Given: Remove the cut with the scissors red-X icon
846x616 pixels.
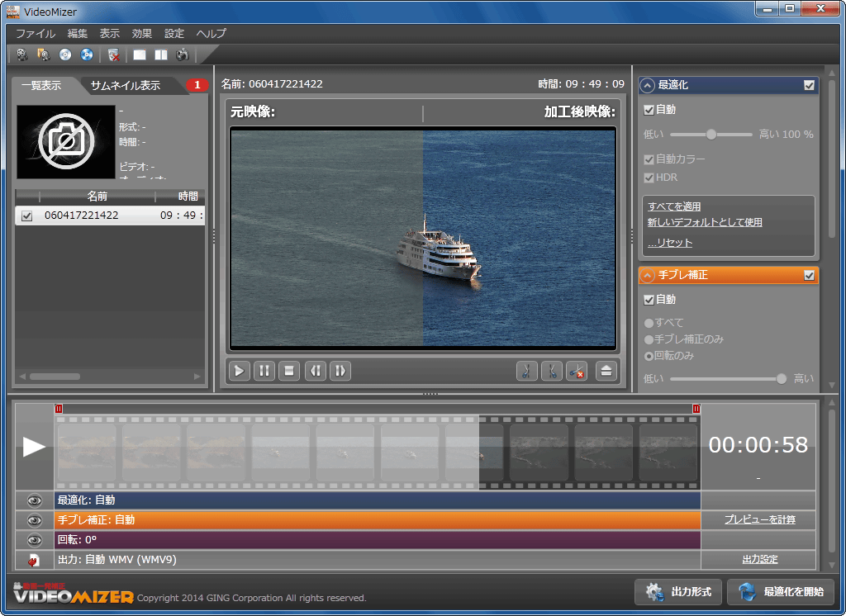Looking at the screenshot, I should (x=577, y=371).
